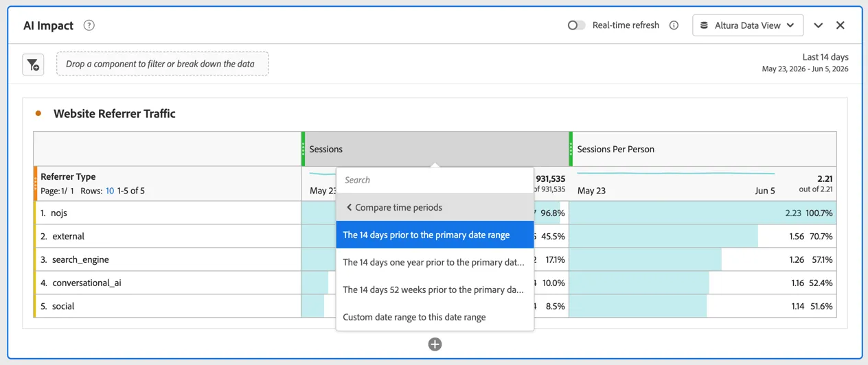Close the AI Impact panel
This screenshot has width=868, height=365.
pos(841,25)
